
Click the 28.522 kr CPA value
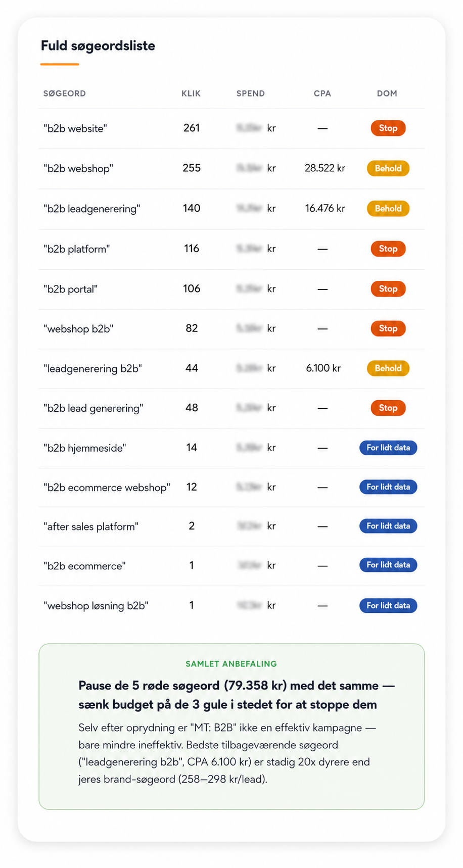[x=325, y=168]
